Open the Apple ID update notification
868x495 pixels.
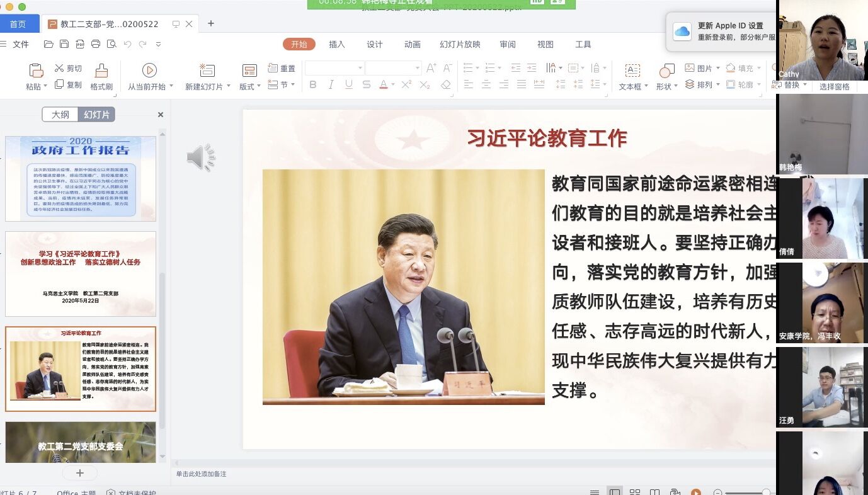click(x=721, y=31)
